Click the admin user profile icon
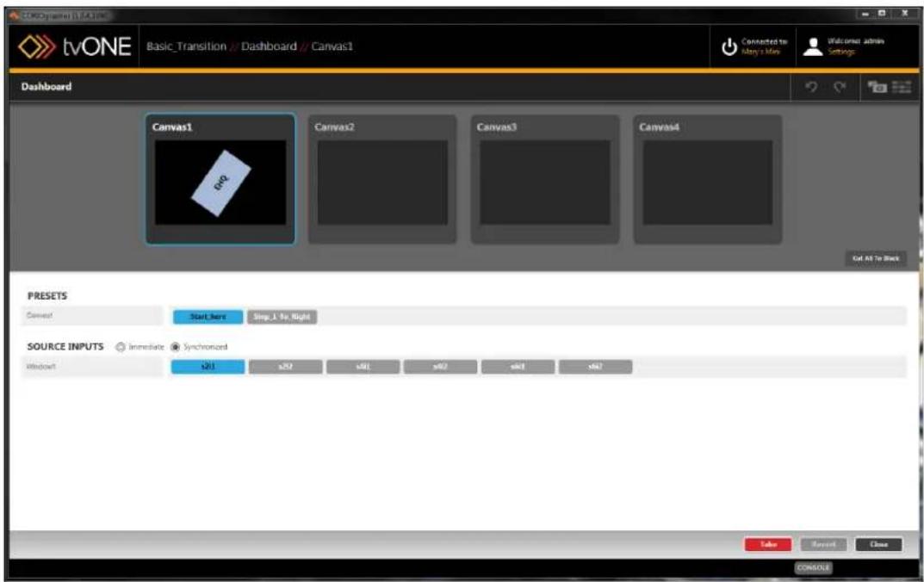The width and height of the screenshot is (924, 582). [x=813, y=46]
